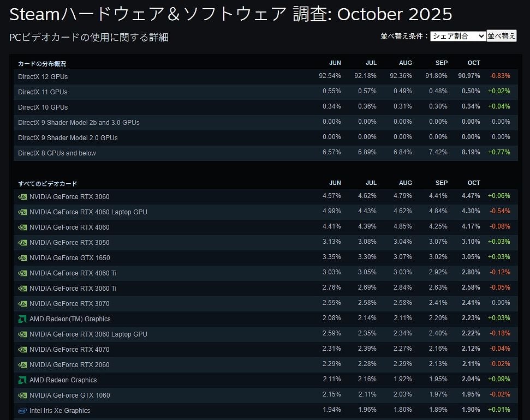Click NVIDIA icon next to RTX 4060 Laptop GPU
Viewport: 530px width, 420px height.
click(x=22, y=212)
